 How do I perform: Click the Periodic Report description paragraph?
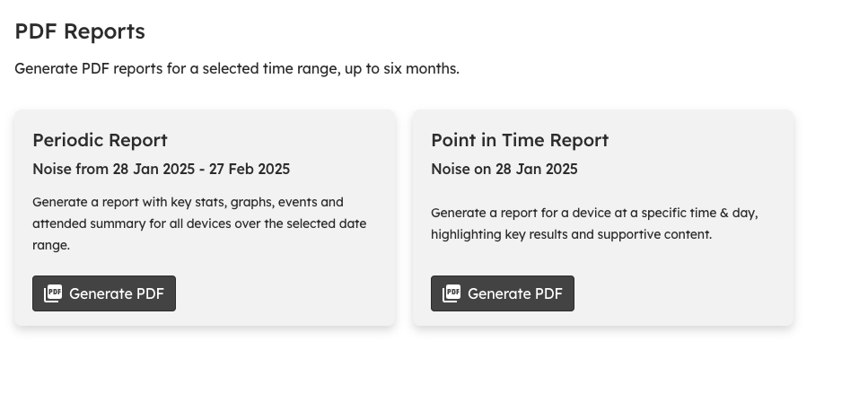(199, 223)
